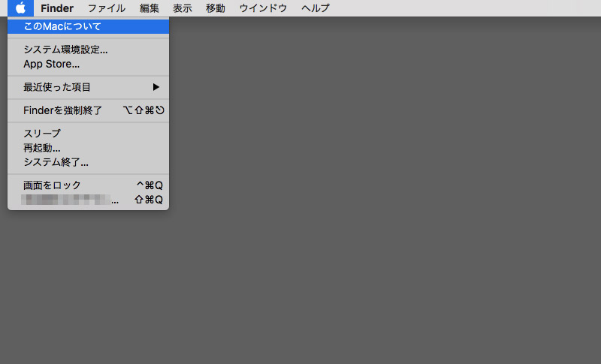
Task: Select Finderを強制終了
Action: pyautogui.click(x=88, y=110)
